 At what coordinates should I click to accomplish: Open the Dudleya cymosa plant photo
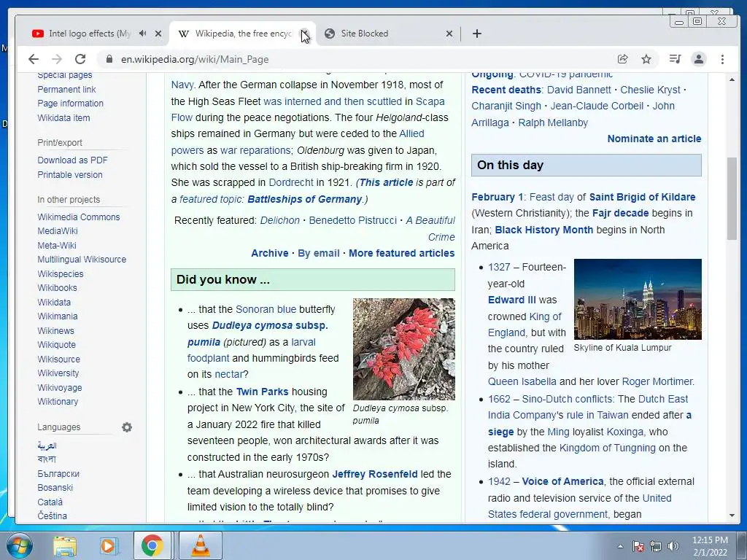point(403,349)
